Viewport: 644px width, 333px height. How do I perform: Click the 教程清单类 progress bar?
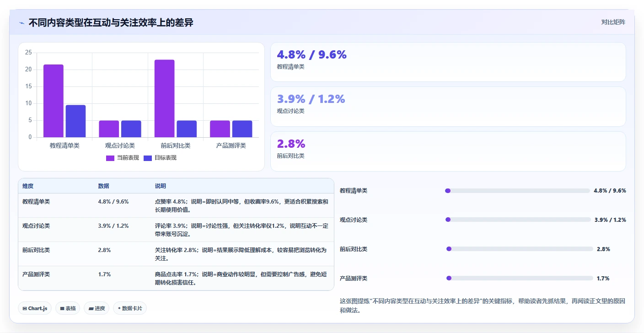tap(517, 191)
